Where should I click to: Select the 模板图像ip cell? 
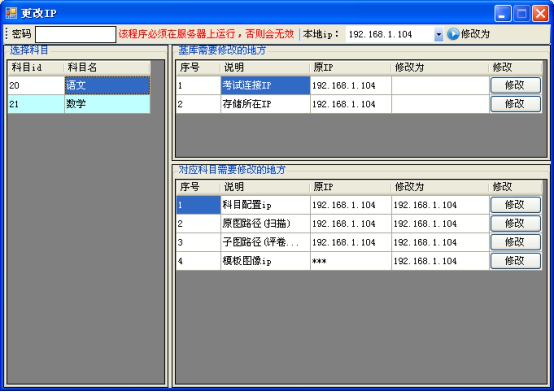[x=265, y=261]
